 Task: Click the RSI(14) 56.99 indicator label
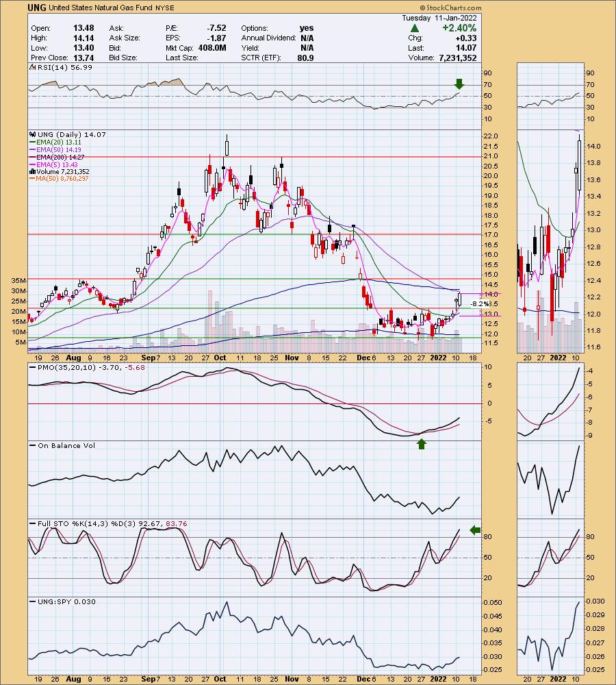[x=65, y=68]
